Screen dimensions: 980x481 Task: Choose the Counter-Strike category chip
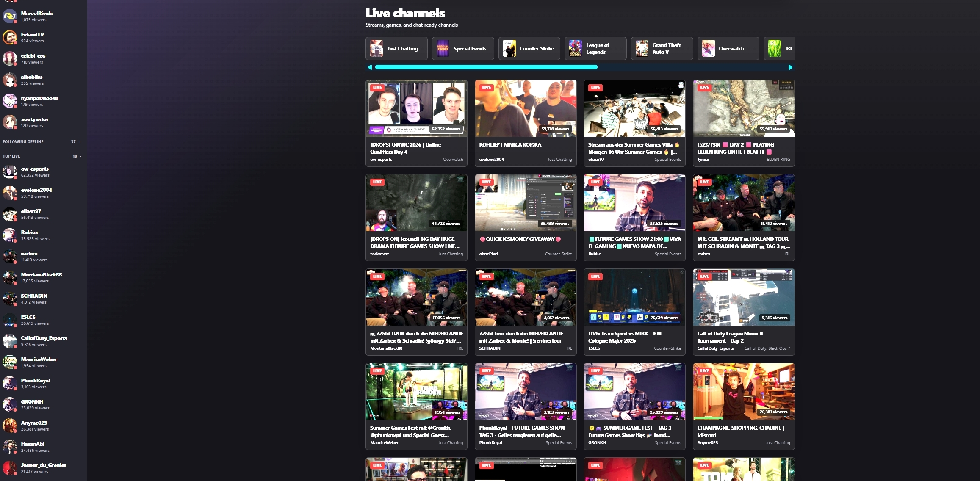tap(529, 49)
